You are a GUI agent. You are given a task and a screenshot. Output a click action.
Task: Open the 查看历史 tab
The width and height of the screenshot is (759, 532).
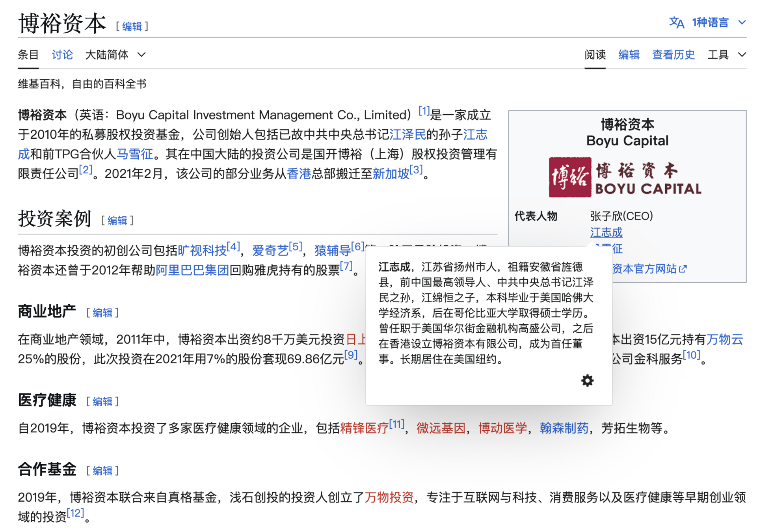[x=673, y=54]
